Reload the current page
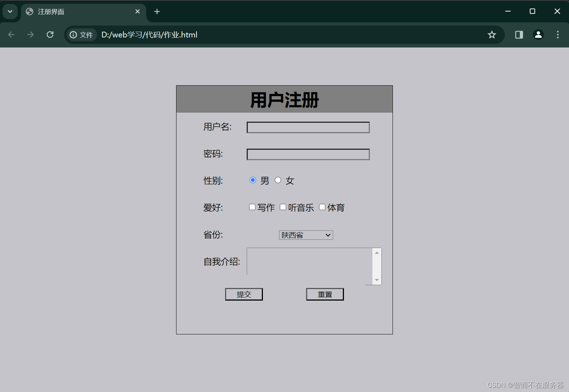This screenshot has width=569, height=392. (50, 35)
